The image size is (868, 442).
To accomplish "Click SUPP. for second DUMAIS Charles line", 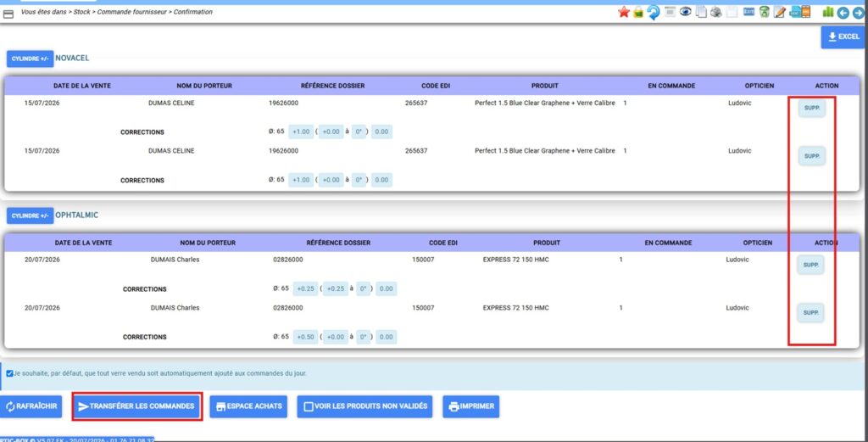I will click(810, 313).
